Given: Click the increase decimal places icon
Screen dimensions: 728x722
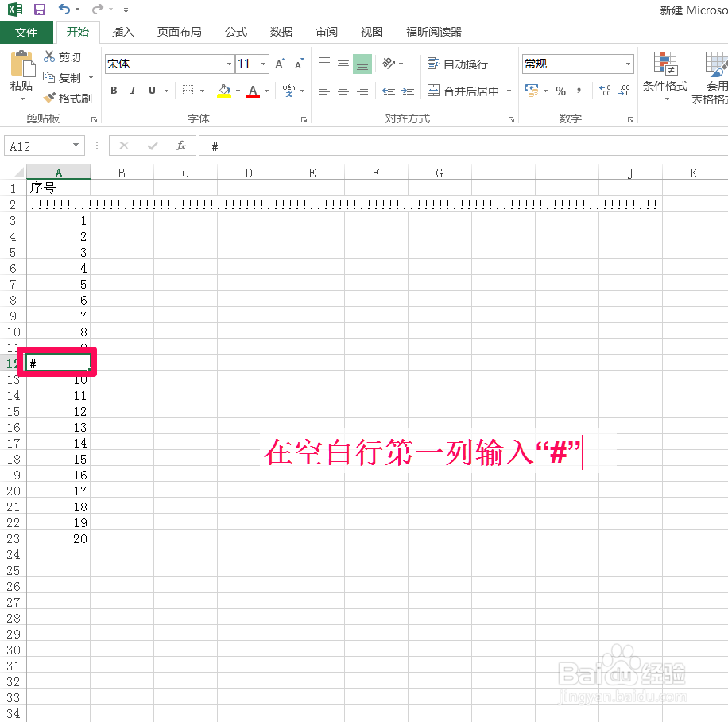Looking at the screenshot, I should (x=605, y=91).
